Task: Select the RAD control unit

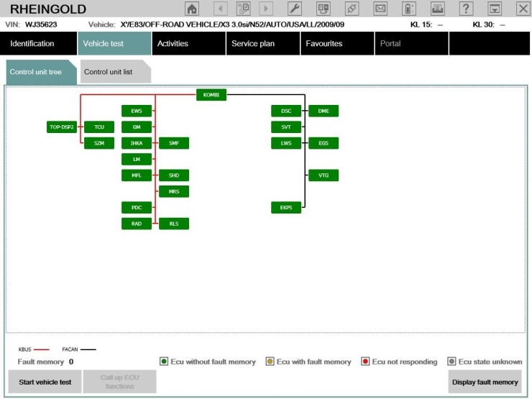Action: tap(137, 224)
